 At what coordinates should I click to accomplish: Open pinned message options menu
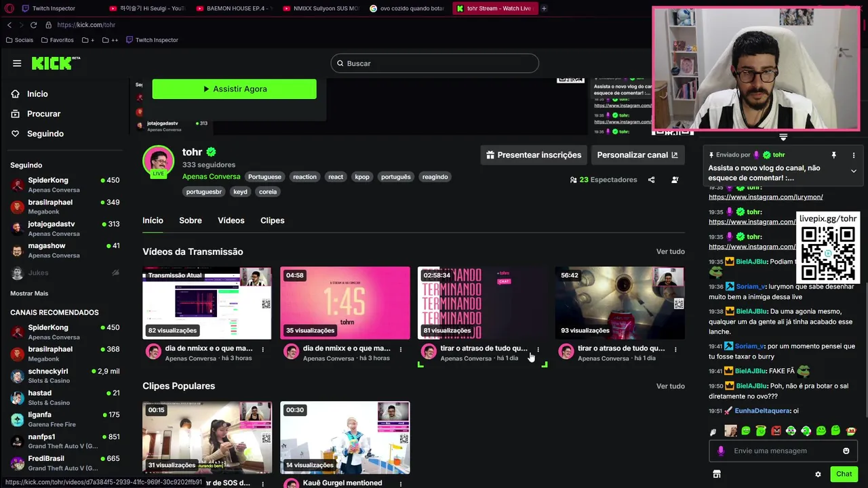(x=854, y=155)
